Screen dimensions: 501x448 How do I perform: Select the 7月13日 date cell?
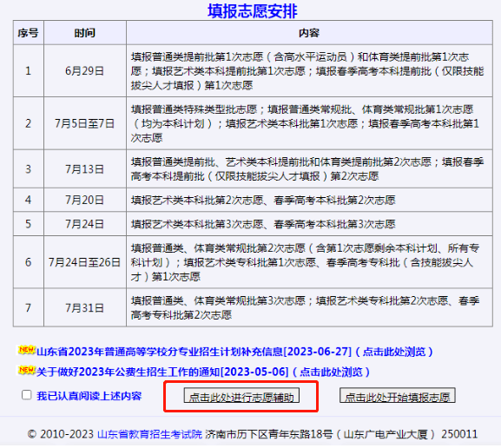(x=85, y=169)
